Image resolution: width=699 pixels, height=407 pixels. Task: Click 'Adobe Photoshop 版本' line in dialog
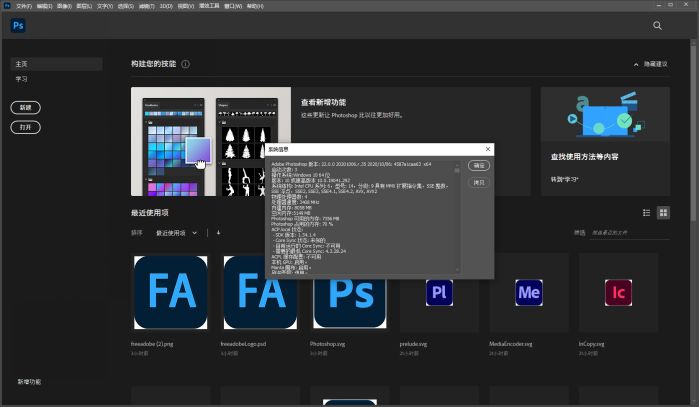tap(351, 164)
